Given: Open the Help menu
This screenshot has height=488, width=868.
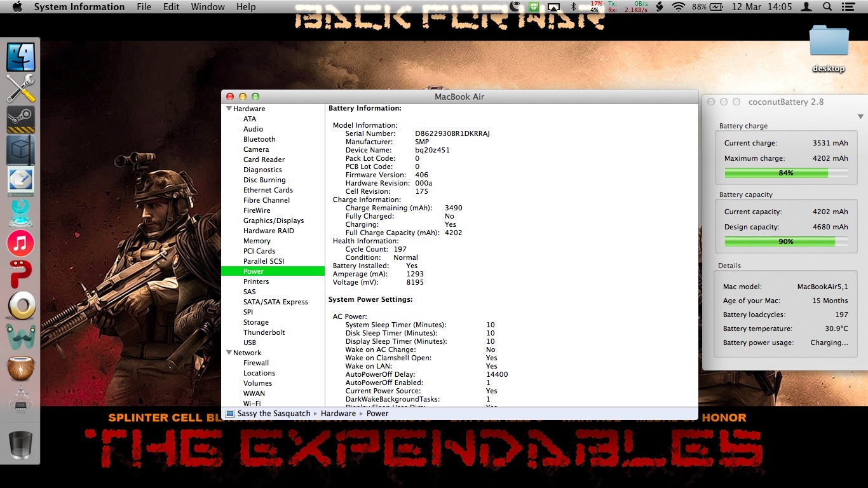Looking at the screenshot, I should [x=246, y=7].
